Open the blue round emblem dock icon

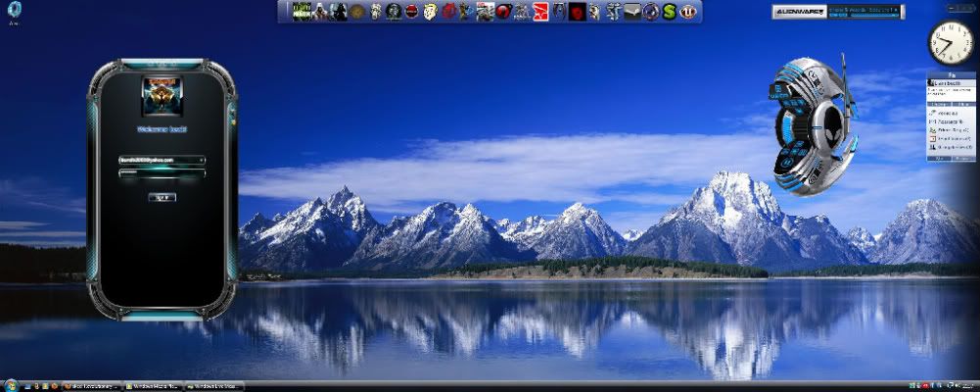[651, 11]
